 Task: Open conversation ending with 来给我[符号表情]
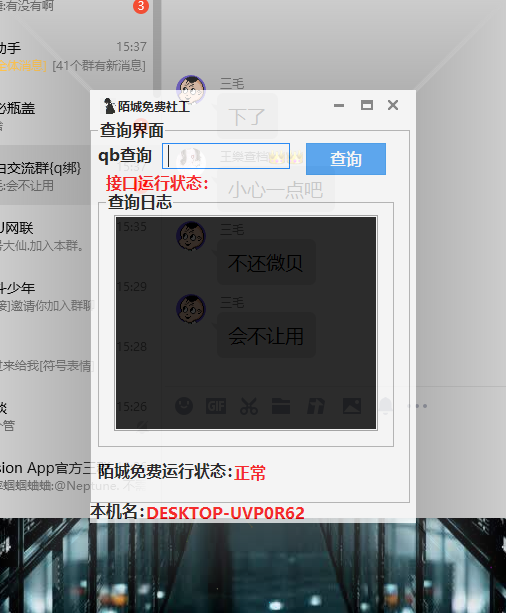tap(45, 356)
